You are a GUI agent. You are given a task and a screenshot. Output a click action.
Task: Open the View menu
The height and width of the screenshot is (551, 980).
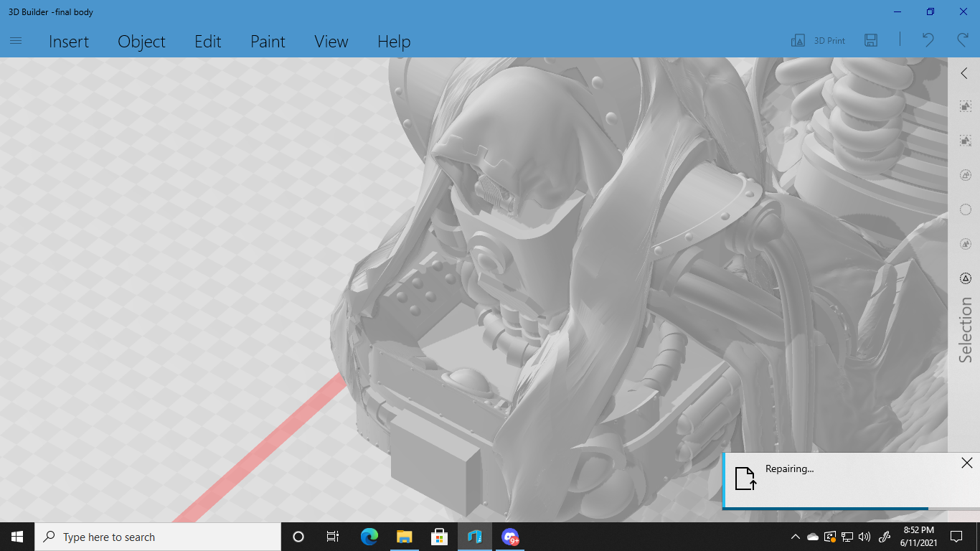[x=331, y=42]
